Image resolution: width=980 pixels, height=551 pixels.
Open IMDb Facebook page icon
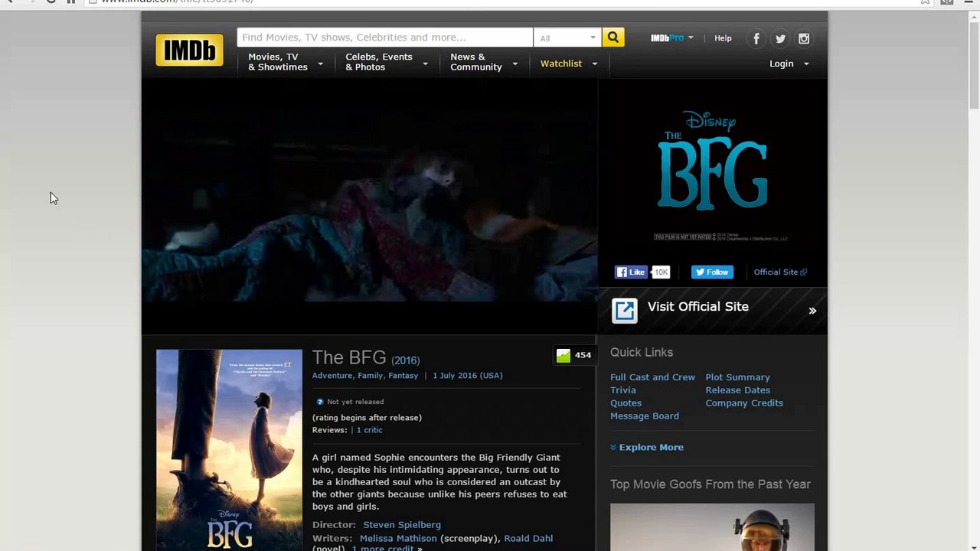click(x=756, y=38)
